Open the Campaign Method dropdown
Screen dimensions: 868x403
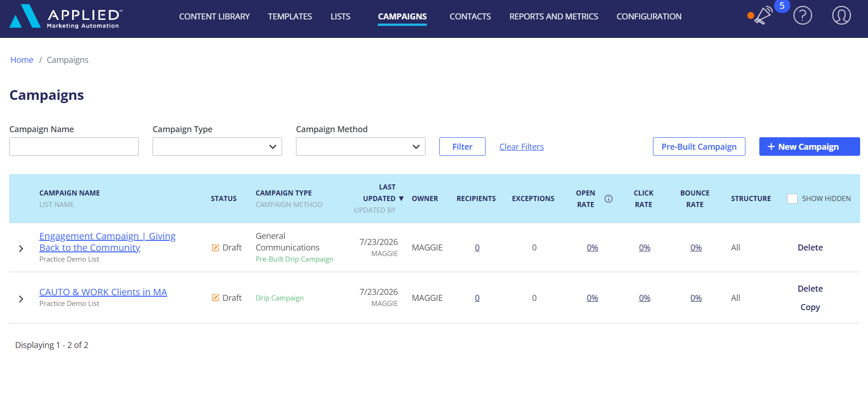click(361, 147)
